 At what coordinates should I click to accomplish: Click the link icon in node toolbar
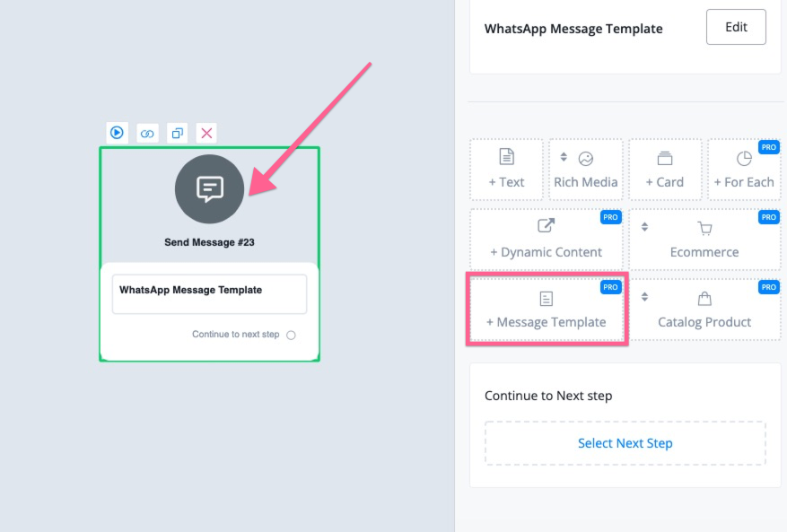pos(147,134)
